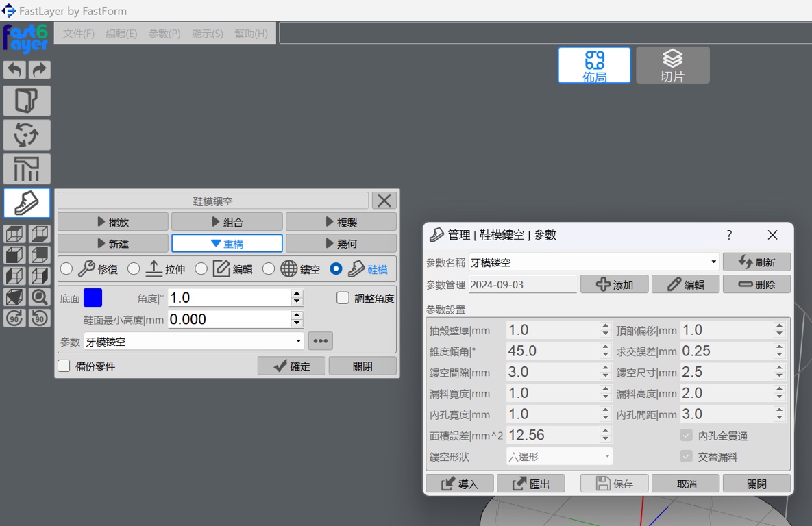Click the 刷新 refresh button
This screenshot has height=526, width=812.
756,262
